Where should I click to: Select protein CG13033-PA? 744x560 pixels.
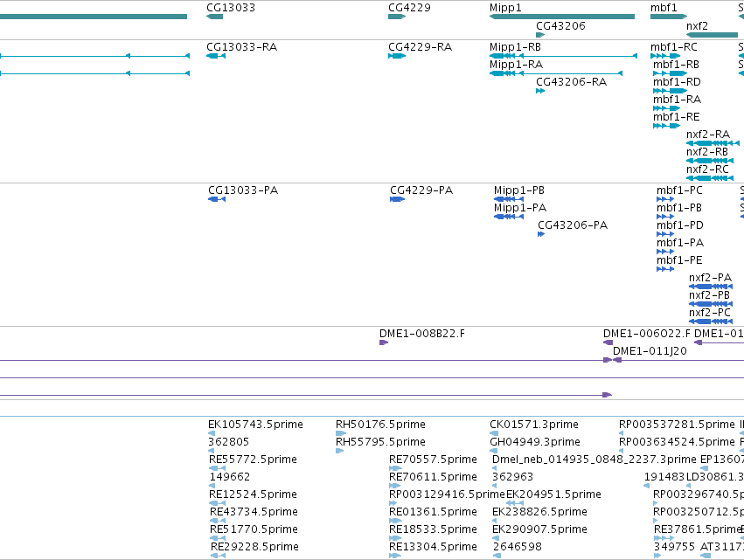pos(243,190)
